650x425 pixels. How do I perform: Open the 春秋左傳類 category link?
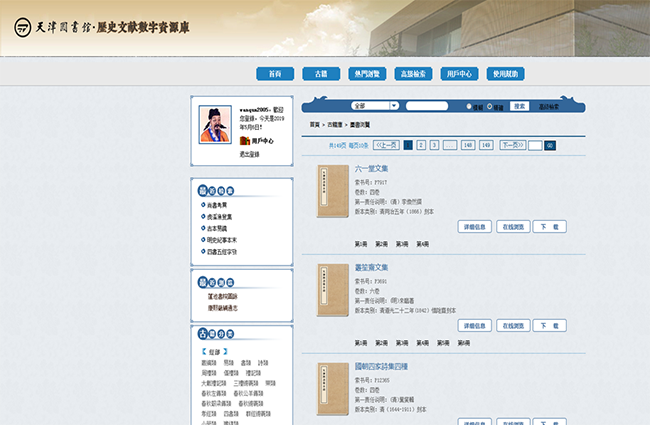pyautogui.click(x=214, y=393)
